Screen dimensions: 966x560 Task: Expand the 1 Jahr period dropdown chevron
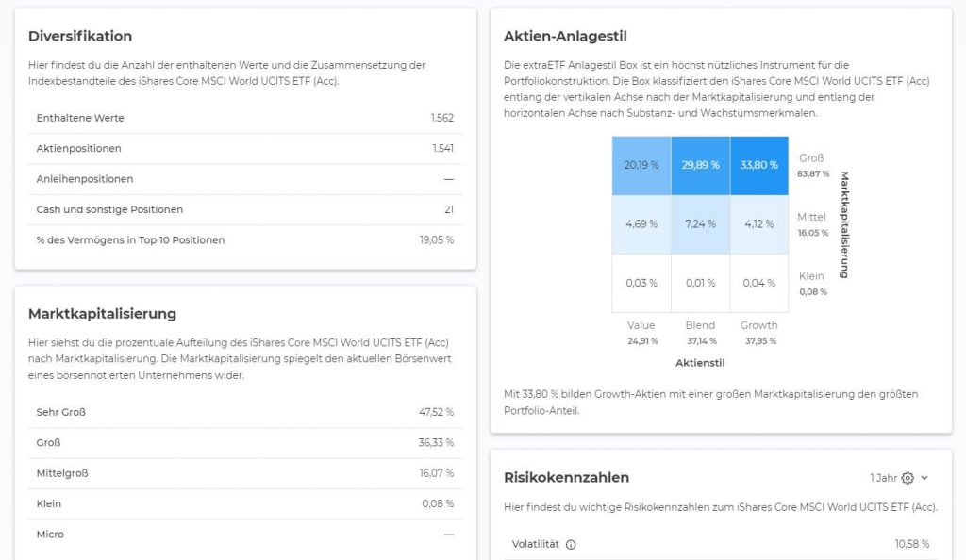[x=924, y=478]
